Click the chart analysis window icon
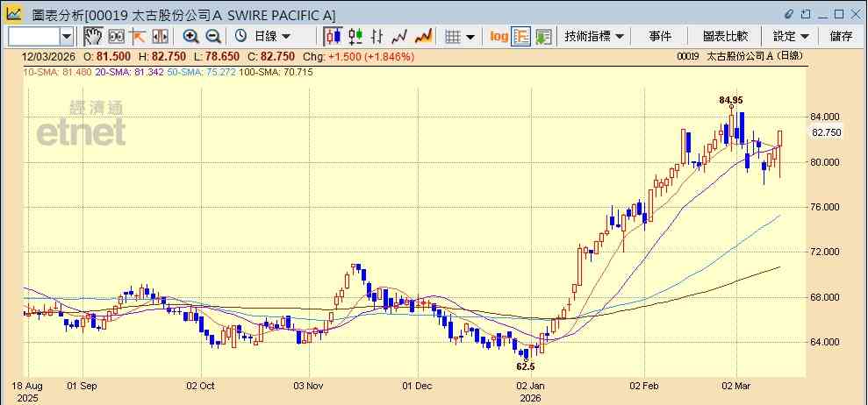This screenshot has height=405, width=868. [x=13, y=14]
